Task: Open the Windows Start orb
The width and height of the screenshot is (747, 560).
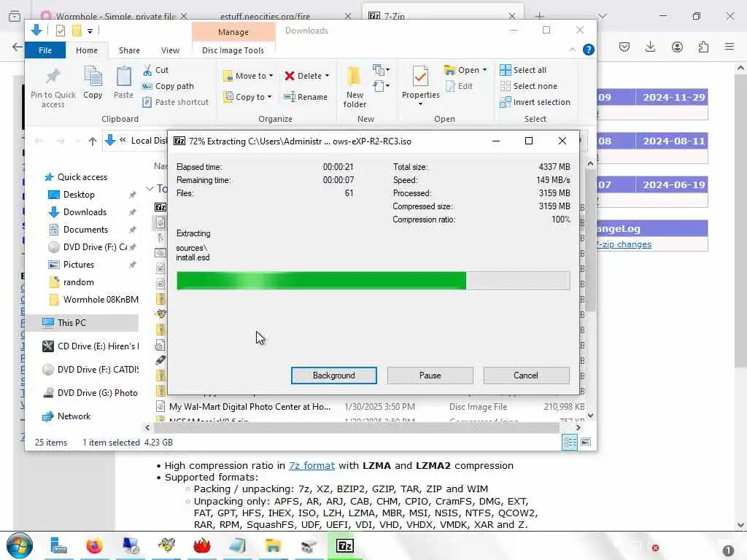Action: pyautogui.click(x=20, y=545)
